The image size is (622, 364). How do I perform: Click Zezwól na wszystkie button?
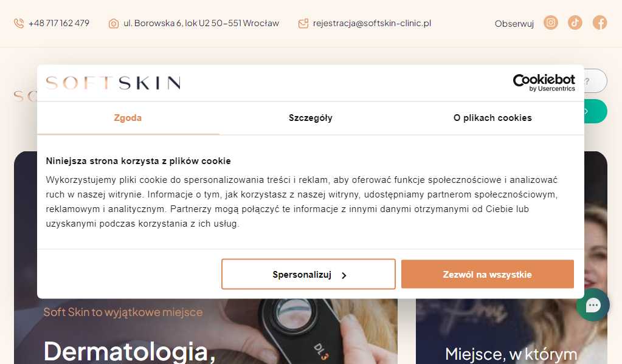point(488,275)
